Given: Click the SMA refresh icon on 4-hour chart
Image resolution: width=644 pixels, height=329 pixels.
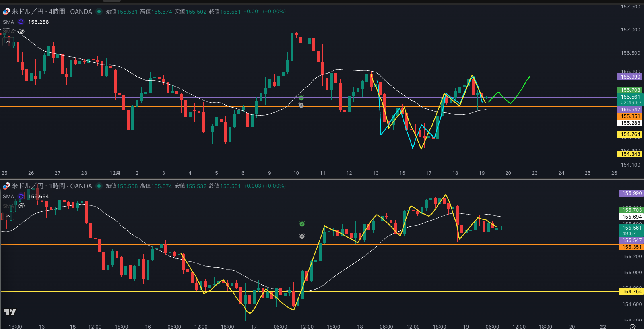Looking at the screenshot, I should pos(21,22).
